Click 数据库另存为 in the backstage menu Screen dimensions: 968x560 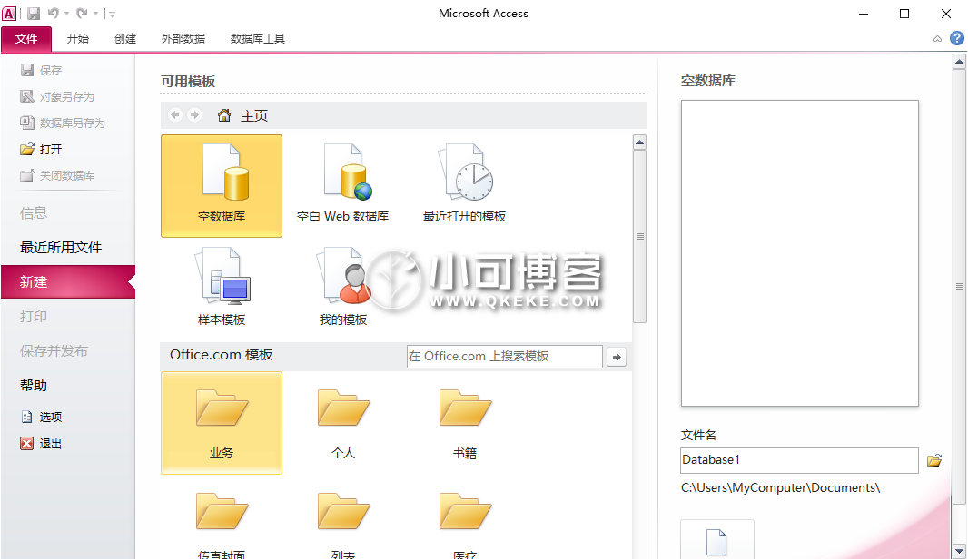click(x=63, y=123)
